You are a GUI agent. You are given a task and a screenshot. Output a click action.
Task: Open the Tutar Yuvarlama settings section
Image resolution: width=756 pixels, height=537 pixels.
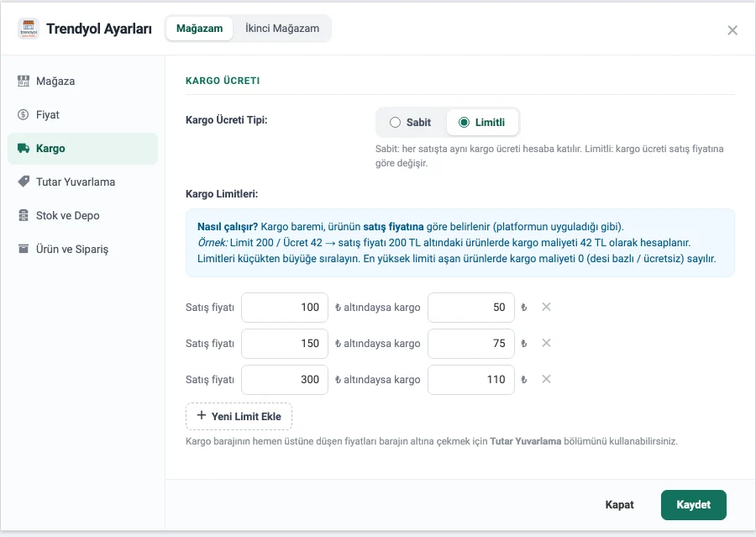pyautogui.click(x=82, y=182)
